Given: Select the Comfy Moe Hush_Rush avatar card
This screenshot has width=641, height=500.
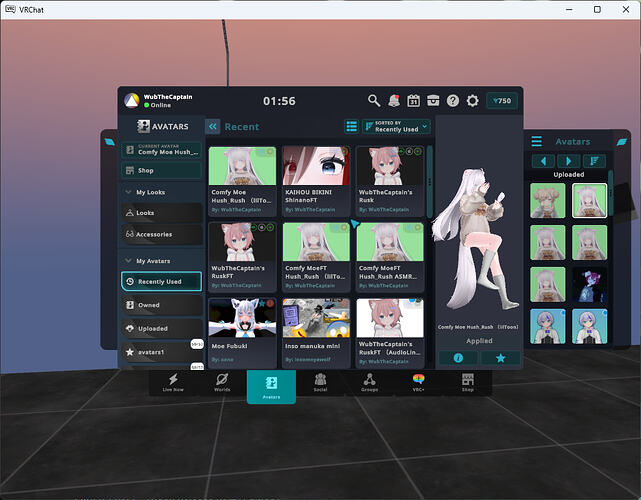Looking at the screenshot, I should (x=242, y=181).
